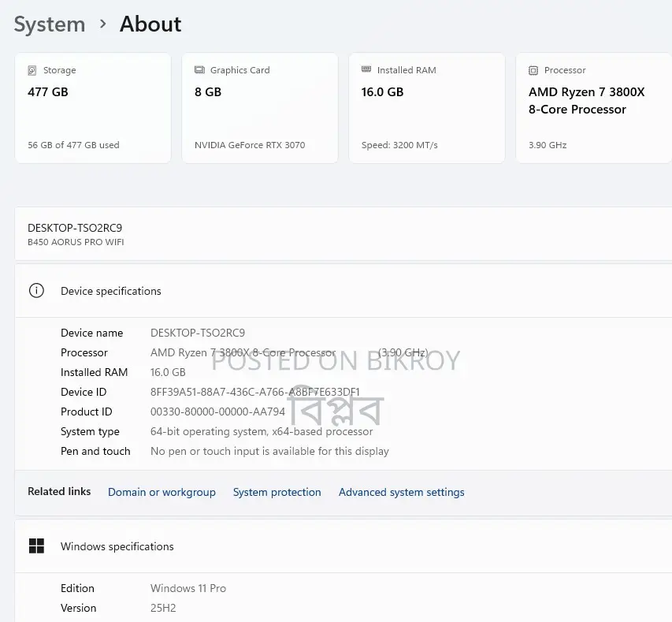Image resolution: width=672 pixels, height=622 pixels.
Task: Click the Windows logo beside Windows specifications
Action: click(x=36, y=546)
